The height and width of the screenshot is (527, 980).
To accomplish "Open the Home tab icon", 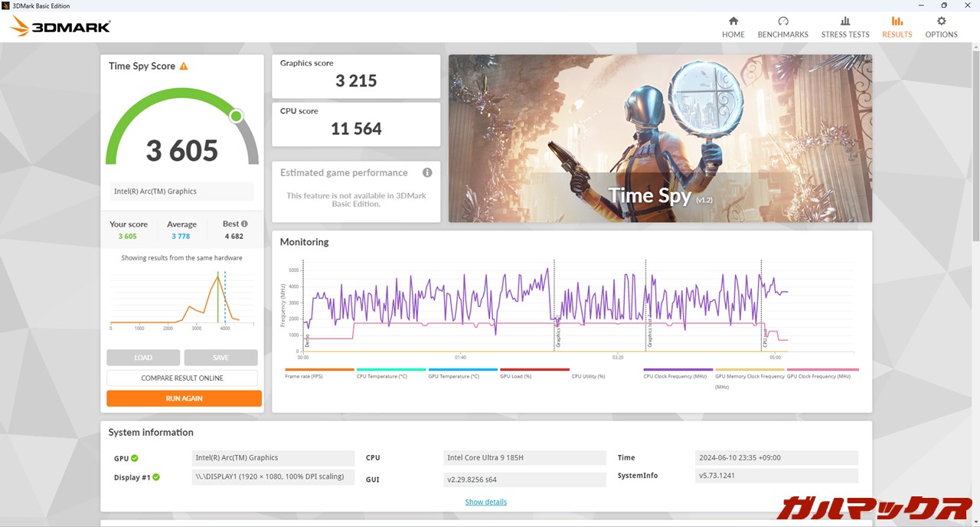I will point(733,21).
